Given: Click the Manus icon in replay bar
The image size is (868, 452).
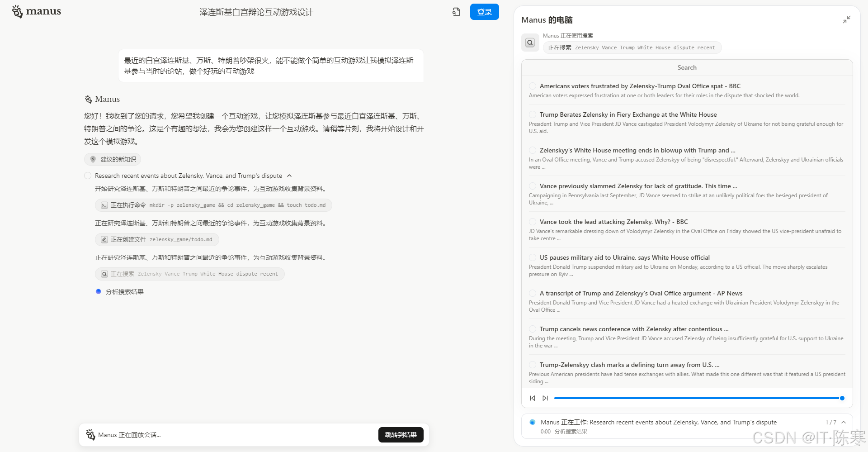Looking at the screenshot, I should click(x=90, y=435).
